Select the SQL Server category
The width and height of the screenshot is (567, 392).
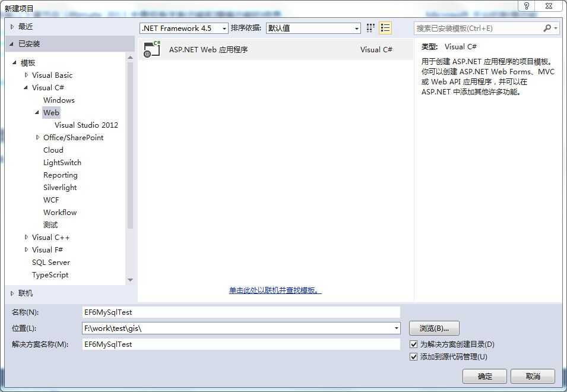(x=51, y=262)
